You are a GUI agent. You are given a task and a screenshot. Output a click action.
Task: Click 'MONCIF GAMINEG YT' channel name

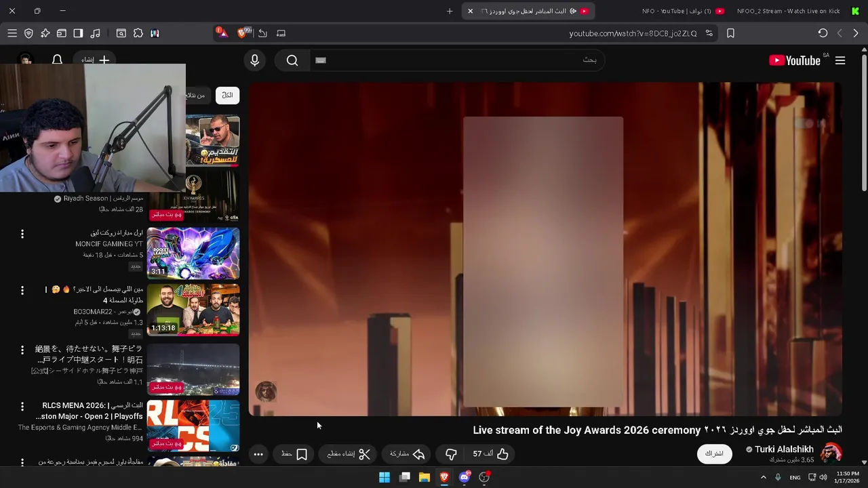coord(109,244)
